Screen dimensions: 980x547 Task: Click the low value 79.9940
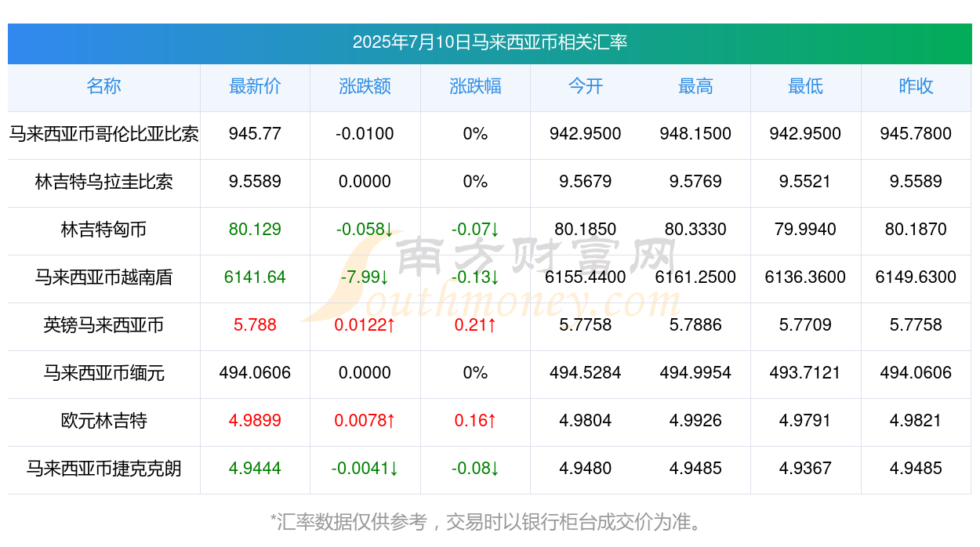point(805,230)
